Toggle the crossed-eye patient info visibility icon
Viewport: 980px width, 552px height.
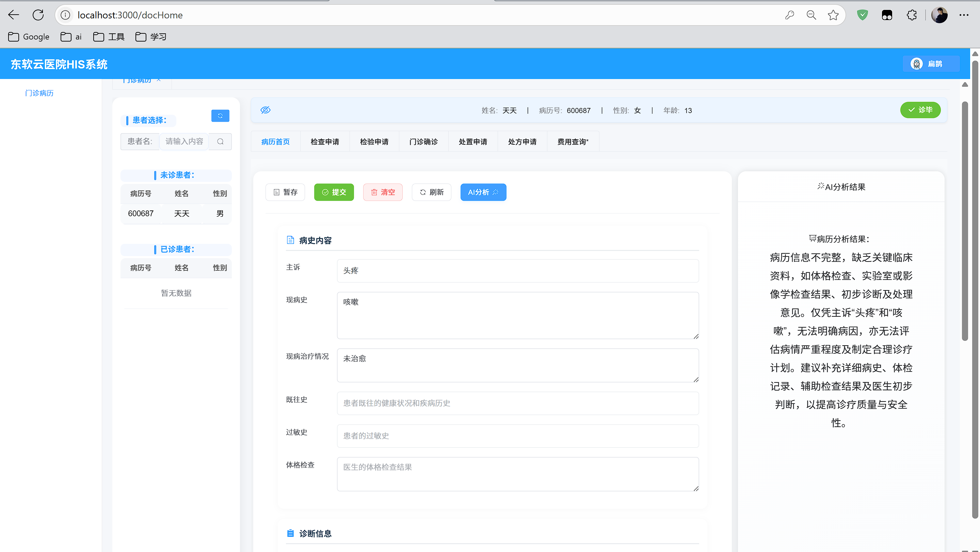coord(265,110)
